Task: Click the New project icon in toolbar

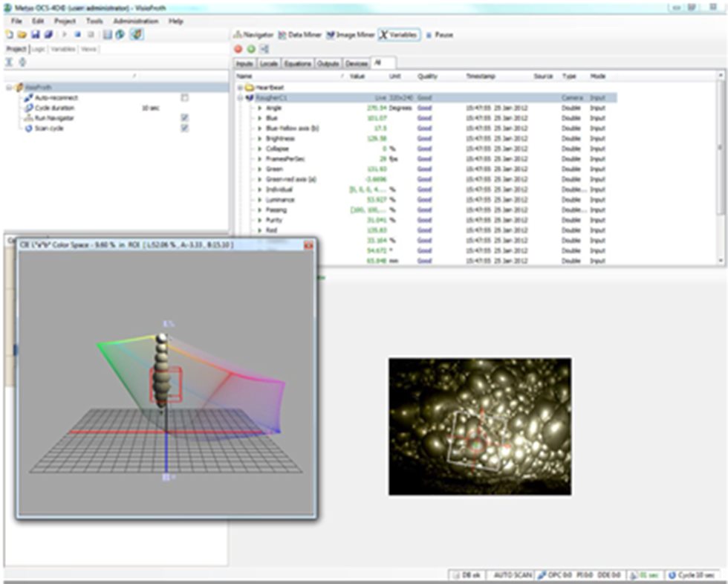Action: click(8, 35)
